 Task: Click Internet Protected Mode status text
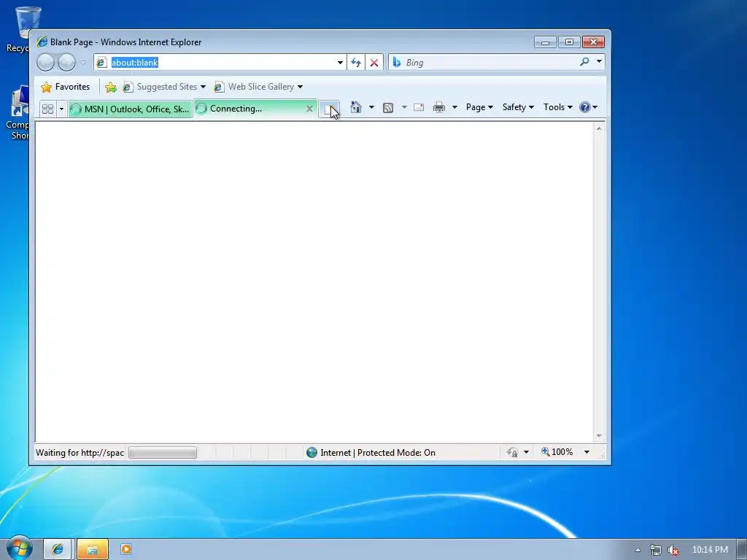click(x=378, y=453)
